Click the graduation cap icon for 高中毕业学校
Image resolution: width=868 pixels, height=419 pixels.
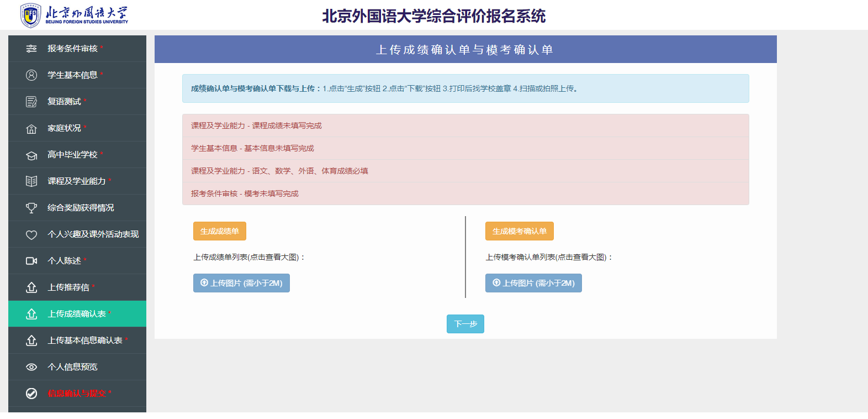[x=31, y=155]
